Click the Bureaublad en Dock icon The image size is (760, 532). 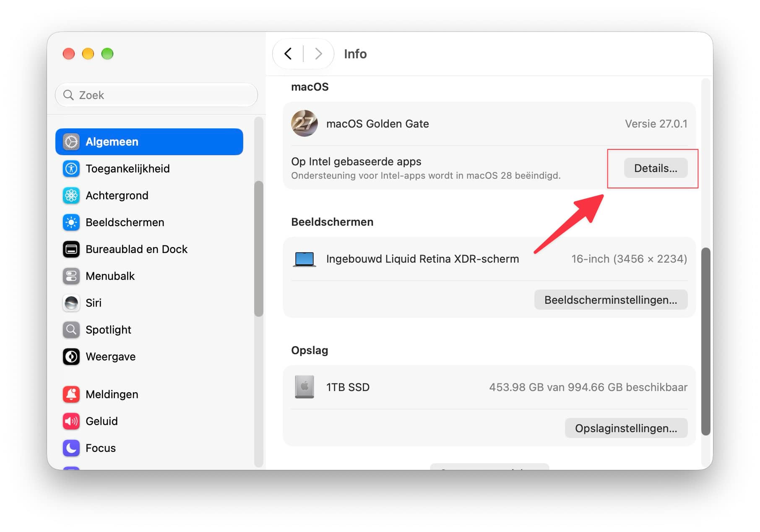(71, 249)
